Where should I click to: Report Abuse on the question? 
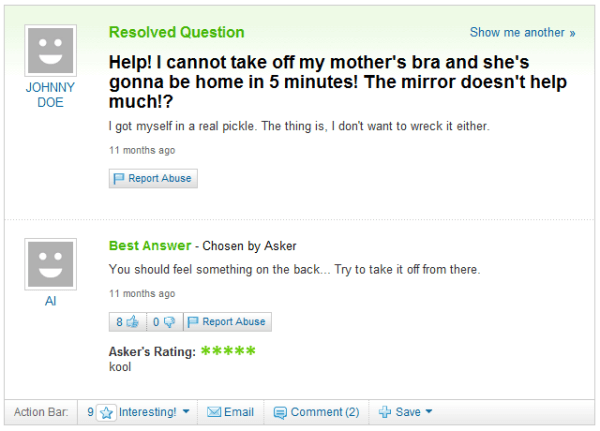153,178
